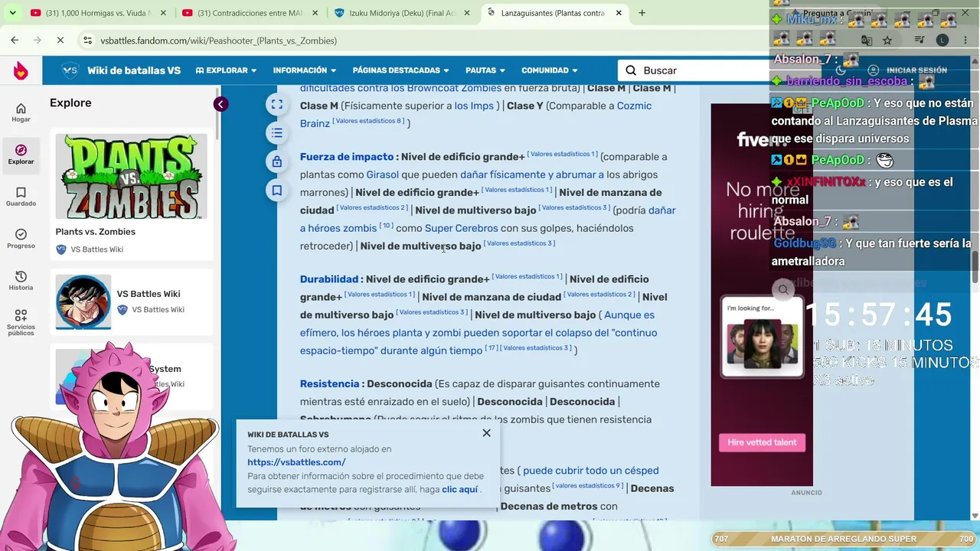Image resolution: width=980 pixels, height=551 pixels.
Task: Open the 'dañar físicamente y abrumar a' link
Action: pyautogui.click(x=532, y=174)
